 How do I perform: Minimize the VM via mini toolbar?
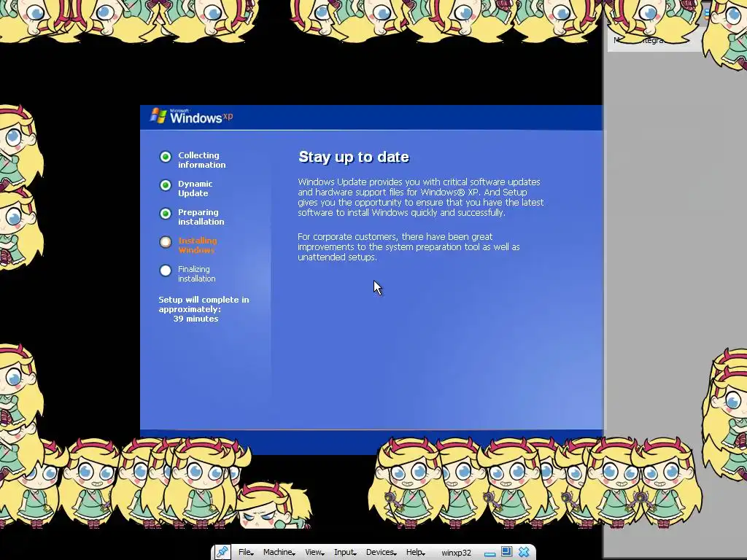489,553
